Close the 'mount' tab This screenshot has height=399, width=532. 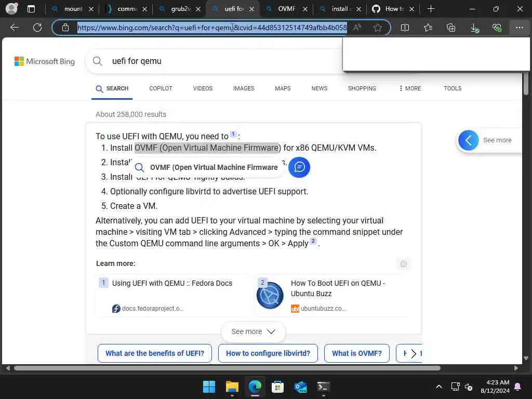(91, 9)
